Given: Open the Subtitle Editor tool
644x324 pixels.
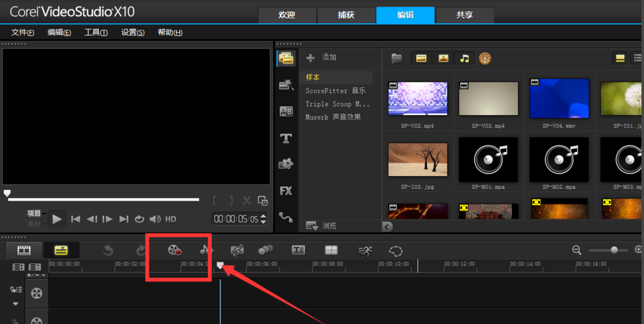Looking at the screenshot, I should pyautogui.click(x=298, y=250).
